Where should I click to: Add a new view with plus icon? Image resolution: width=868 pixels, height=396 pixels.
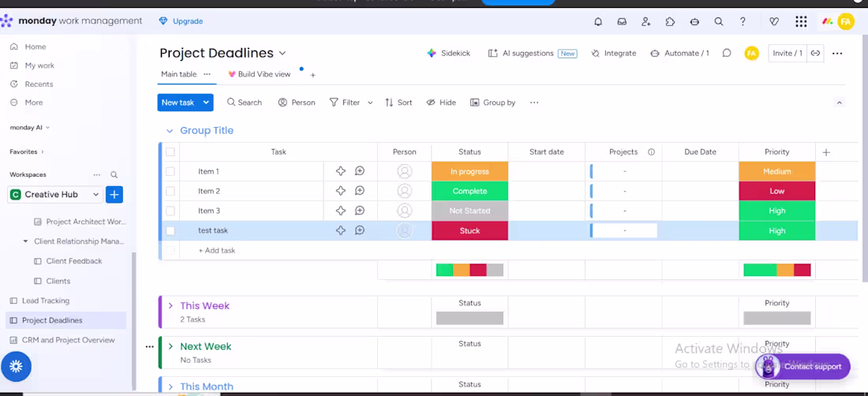click(x=312, y=75)
